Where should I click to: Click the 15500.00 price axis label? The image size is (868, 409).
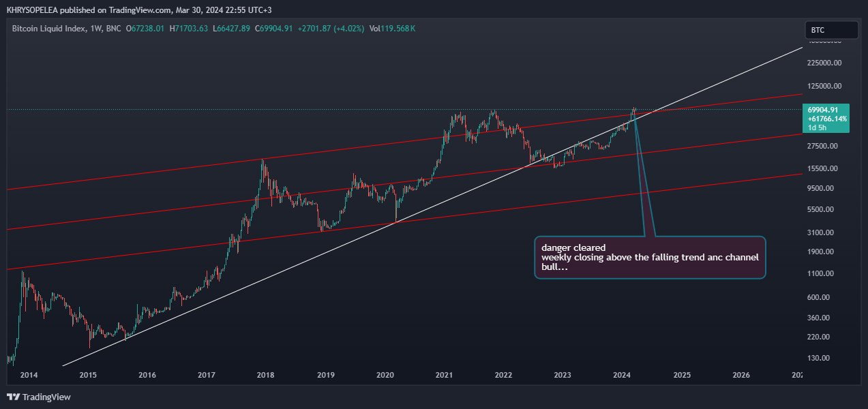824,169
